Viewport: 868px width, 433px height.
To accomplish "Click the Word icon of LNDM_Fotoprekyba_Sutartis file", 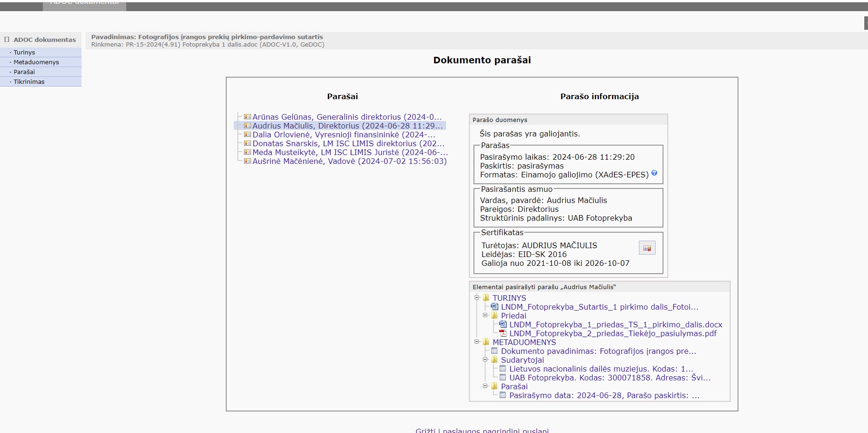I will (x=495, y=307).
